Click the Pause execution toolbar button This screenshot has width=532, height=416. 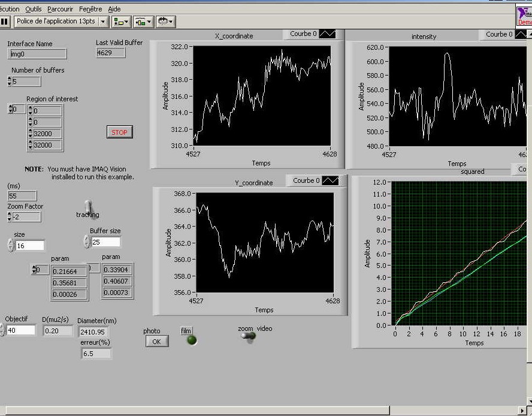tap(4, 22)
